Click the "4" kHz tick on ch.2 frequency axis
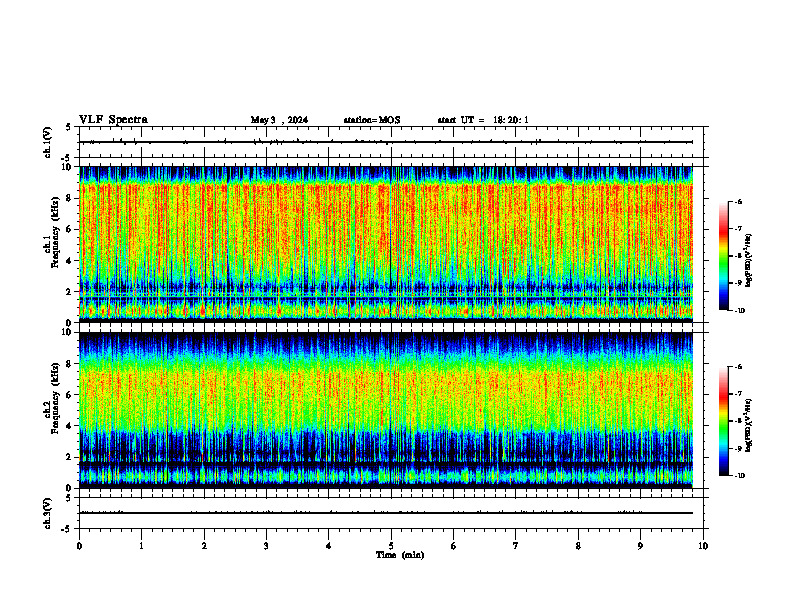The width and height of the screenshot is (792, 612). click(x=70, y=426)
